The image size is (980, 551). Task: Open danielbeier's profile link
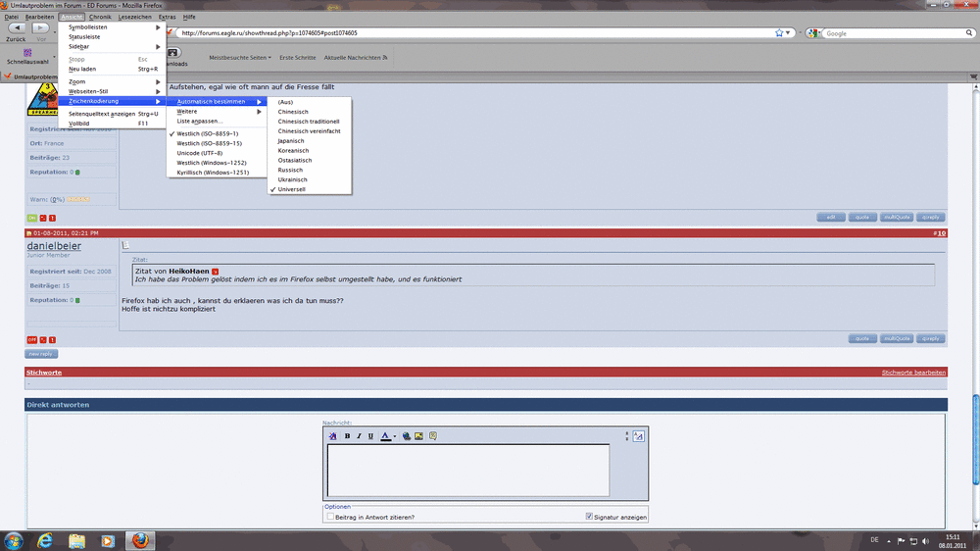coord(54,246)
